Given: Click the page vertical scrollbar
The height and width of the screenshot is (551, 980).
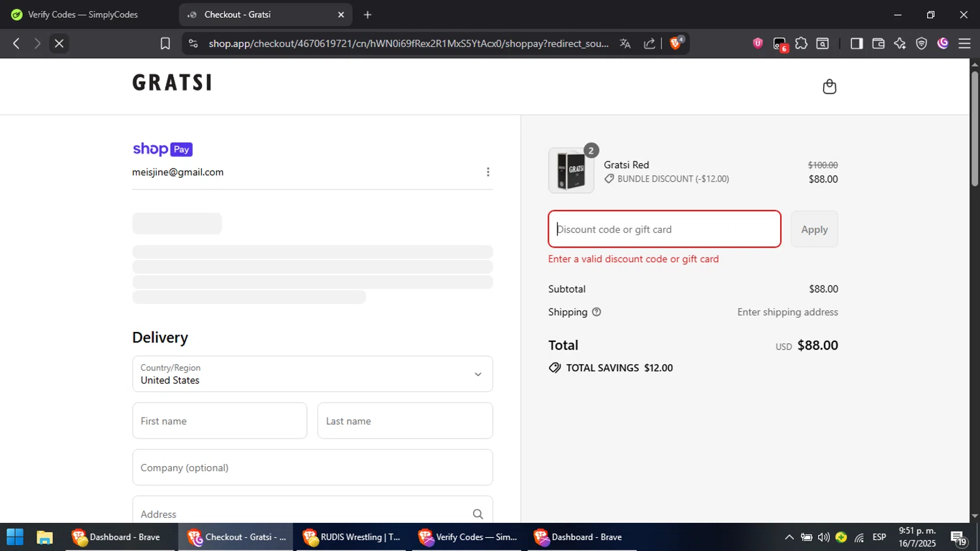Looking at the screenshot, I should click(x=974, y=127).
